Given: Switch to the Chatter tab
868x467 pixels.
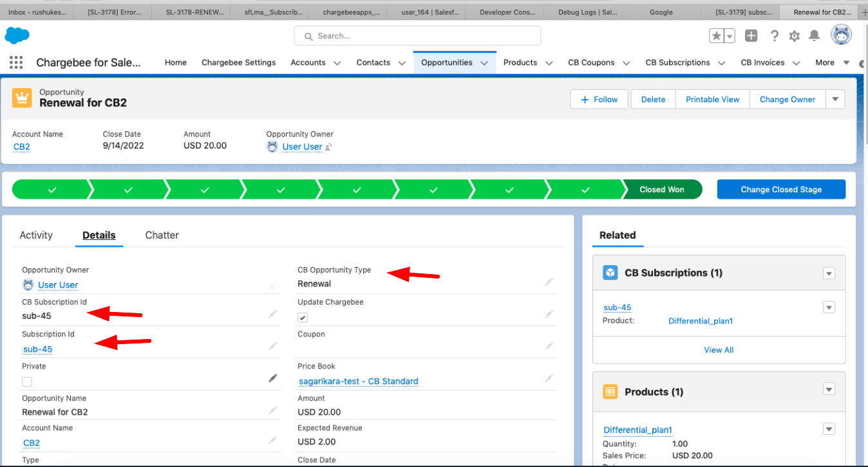Looking at the screenshot, I should (x=162, y=235).
